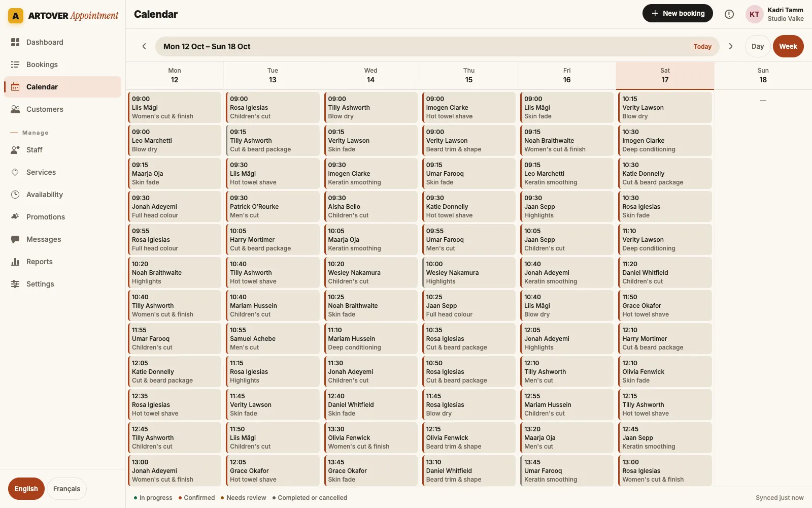
Task: Open Monday 09:00 Leo Marchetti Blow dry booking
Action: 175,141
